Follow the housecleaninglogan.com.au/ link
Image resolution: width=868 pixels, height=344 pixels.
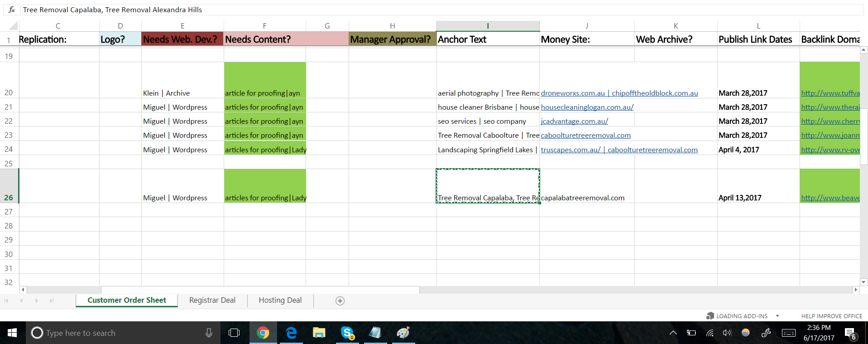click(x=587, y=107)
